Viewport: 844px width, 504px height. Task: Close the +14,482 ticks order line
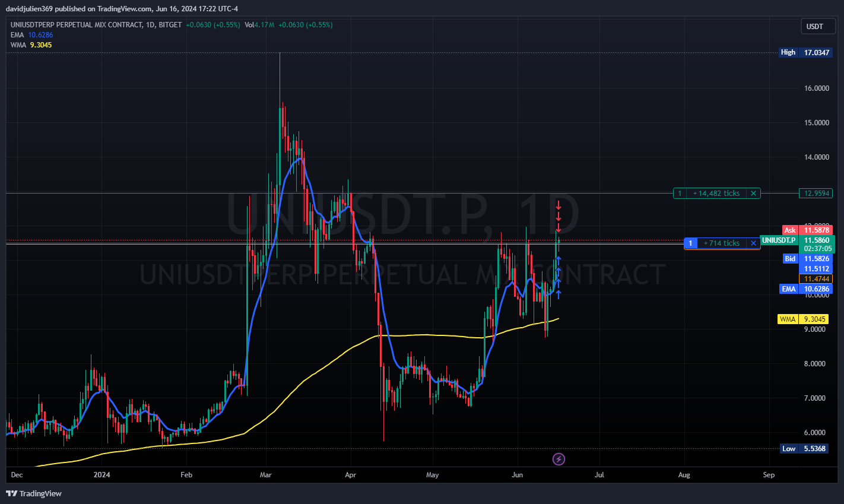click(753, 193)
